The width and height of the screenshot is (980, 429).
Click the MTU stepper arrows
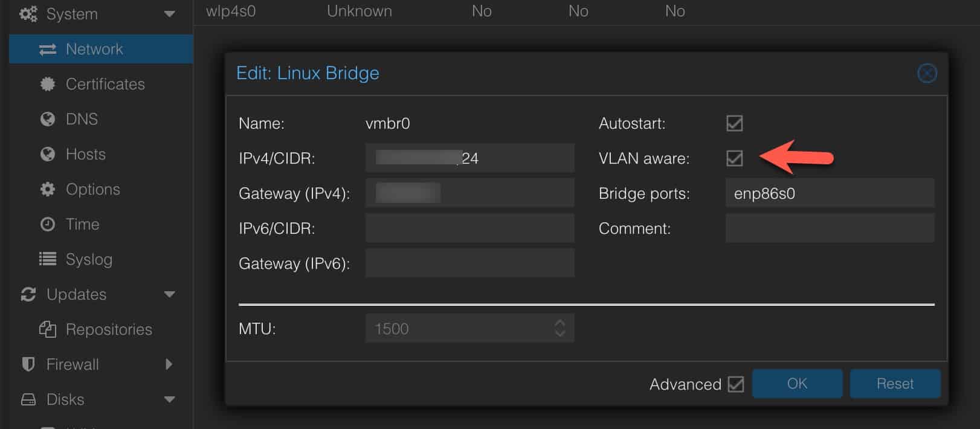tap(559, 328)
